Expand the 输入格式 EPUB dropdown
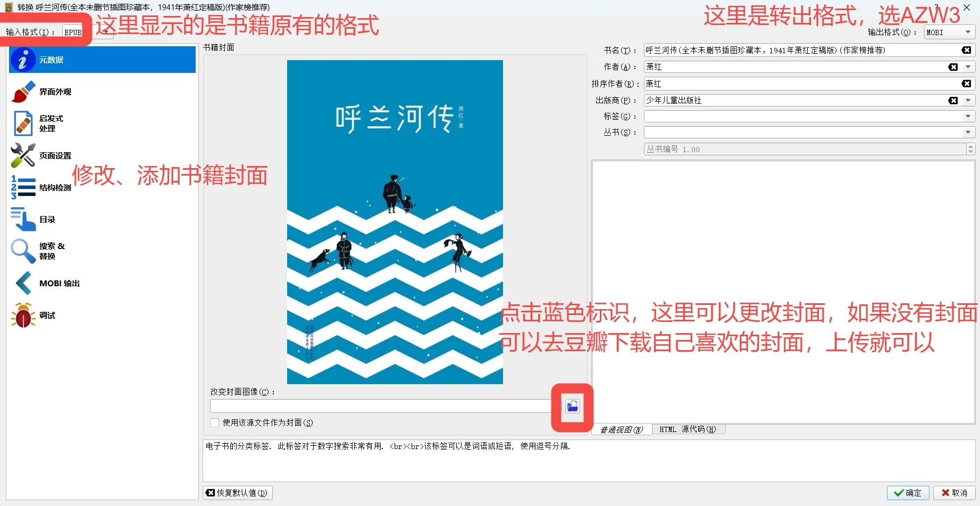 pos(88,32)
